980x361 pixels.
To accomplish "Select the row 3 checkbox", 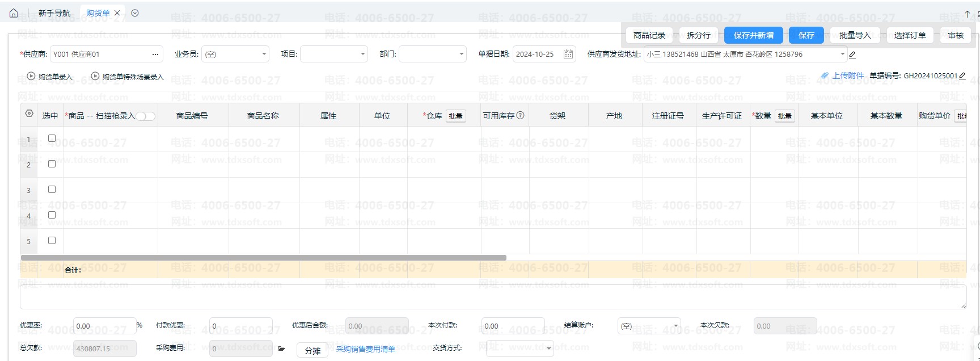I will point(52,190).
